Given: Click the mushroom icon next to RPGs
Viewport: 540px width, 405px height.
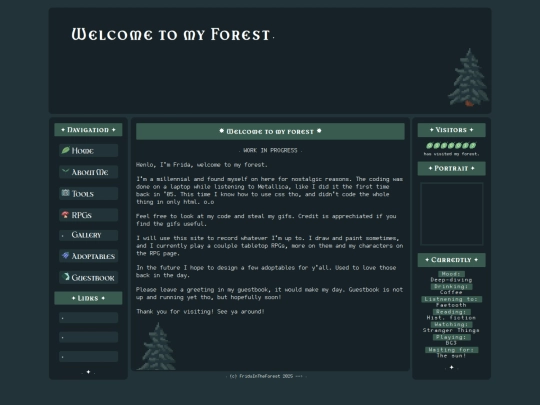Looking at the screenshot, I should tap(65, 215).
